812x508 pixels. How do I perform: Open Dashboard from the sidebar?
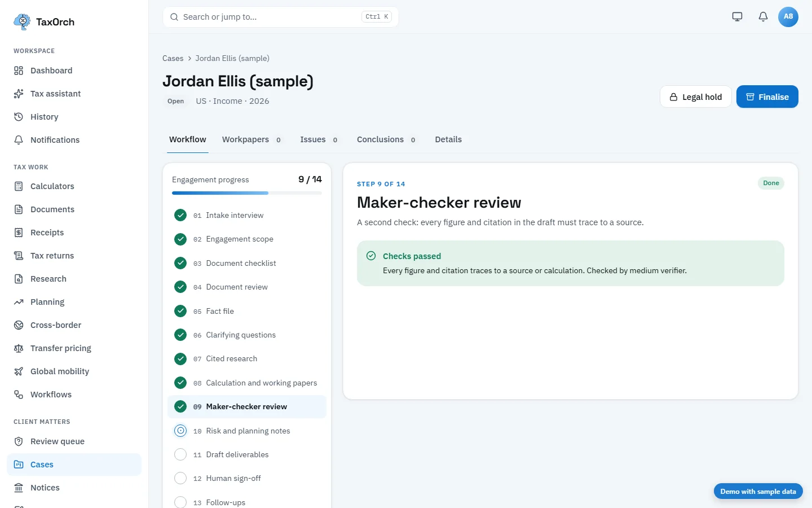pos(74,71)
